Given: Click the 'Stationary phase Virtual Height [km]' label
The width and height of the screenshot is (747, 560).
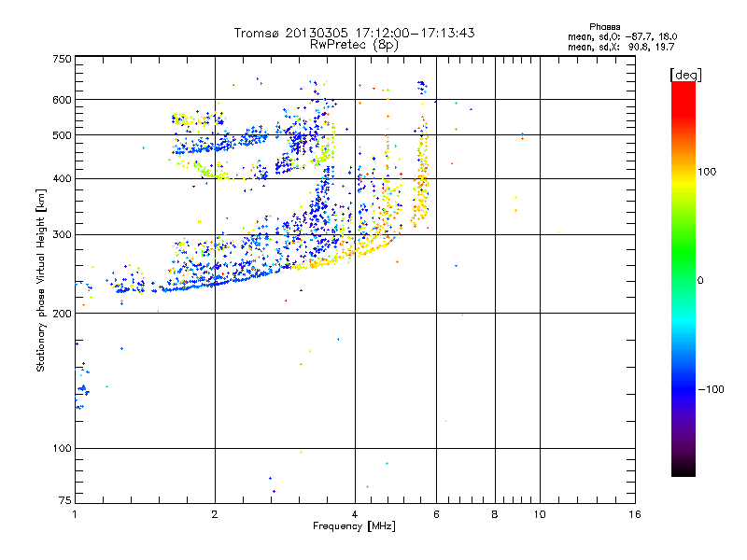Looking at the screenshot, I should point(41,280).
